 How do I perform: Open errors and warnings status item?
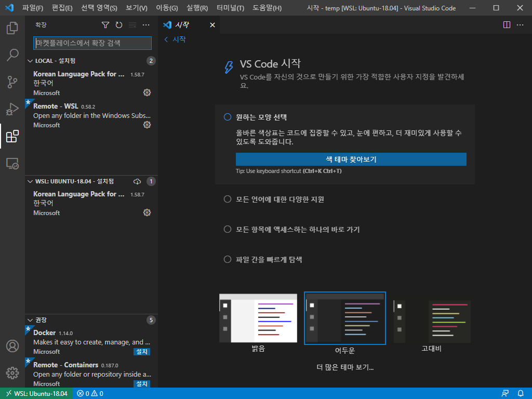90,394
